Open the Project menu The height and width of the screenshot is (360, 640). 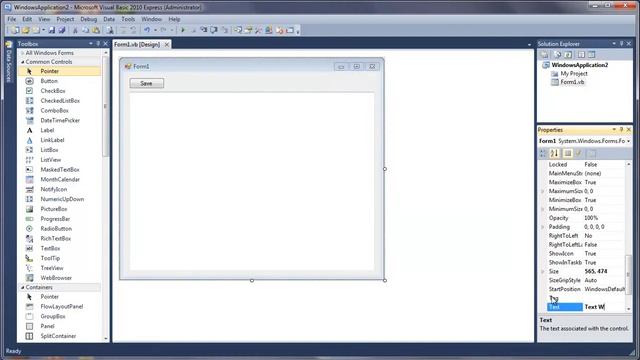(65, 19)
